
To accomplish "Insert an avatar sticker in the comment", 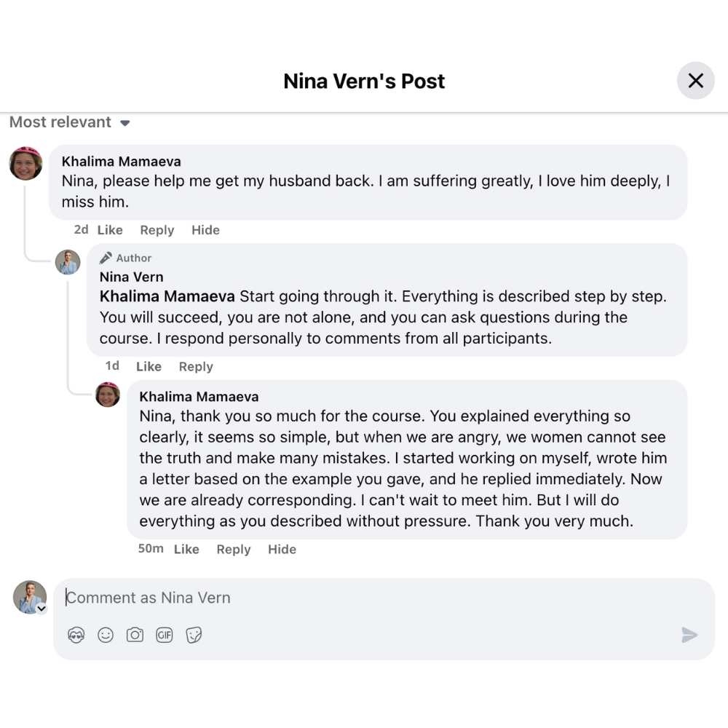I will tap(76, 635).
